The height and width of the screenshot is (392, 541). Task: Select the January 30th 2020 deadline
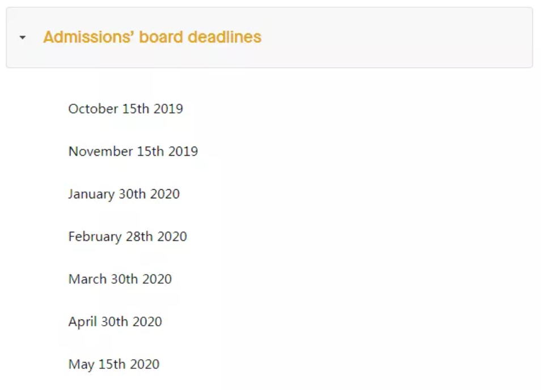tap(124, 194)
